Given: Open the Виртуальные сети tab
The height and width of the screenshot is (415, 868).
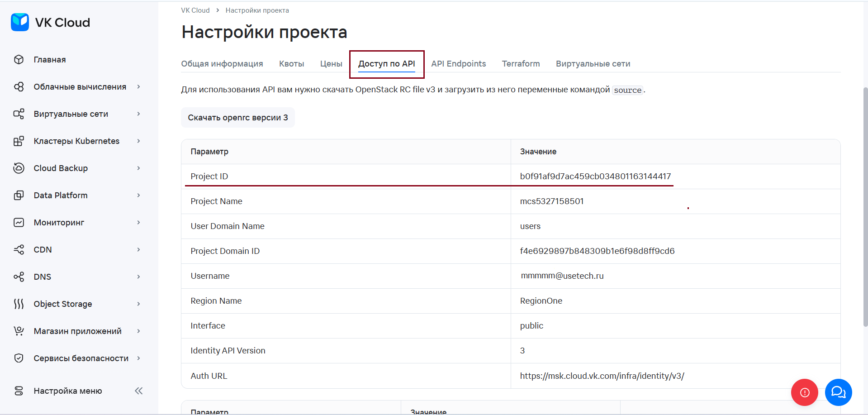Looking at the screenshot, I should pyautogui.click(x=593, y=64).
